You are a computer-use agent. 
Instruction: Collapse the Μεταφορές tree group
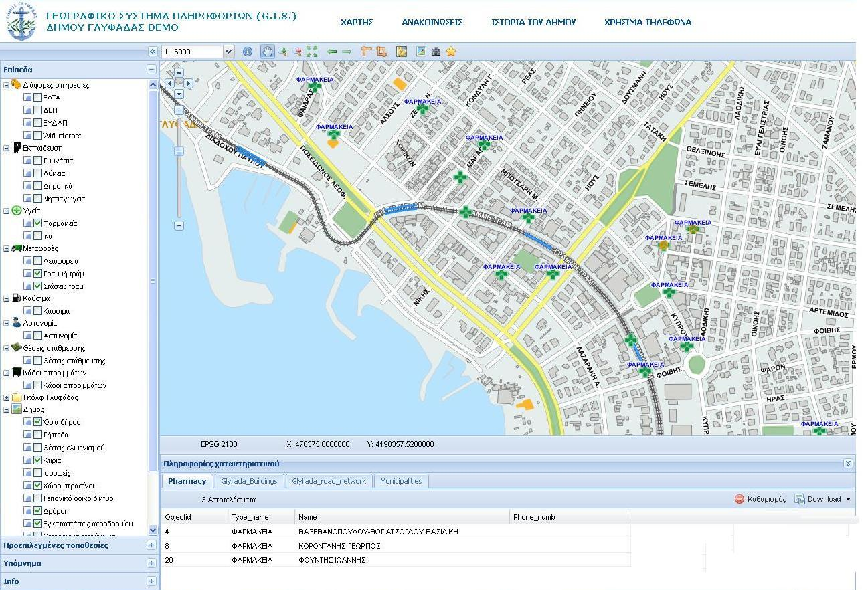[7, 248]
